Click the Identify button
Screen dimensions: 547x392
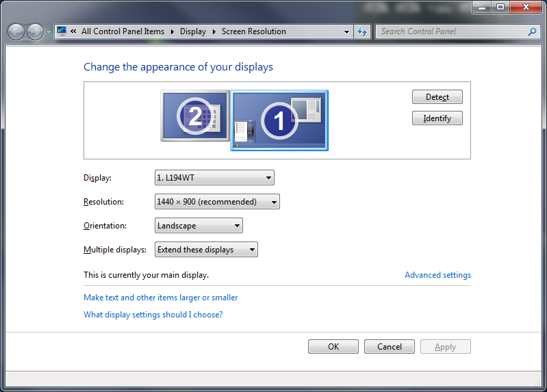(437, 118)
